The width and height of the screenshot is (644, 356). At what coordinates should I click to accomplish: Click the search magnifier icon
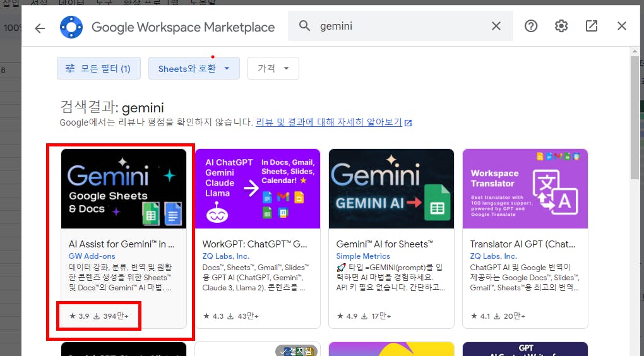(305, 26)
